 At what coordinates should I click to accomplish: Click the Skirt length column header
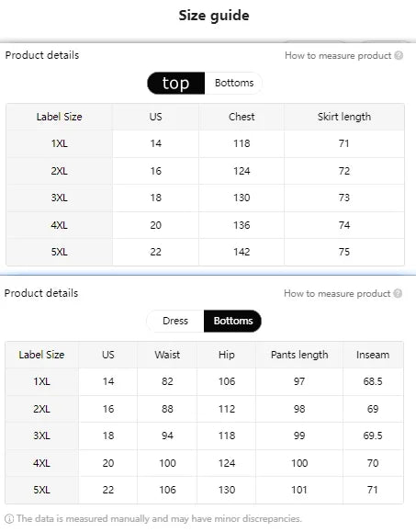click(x=344, y=117)
